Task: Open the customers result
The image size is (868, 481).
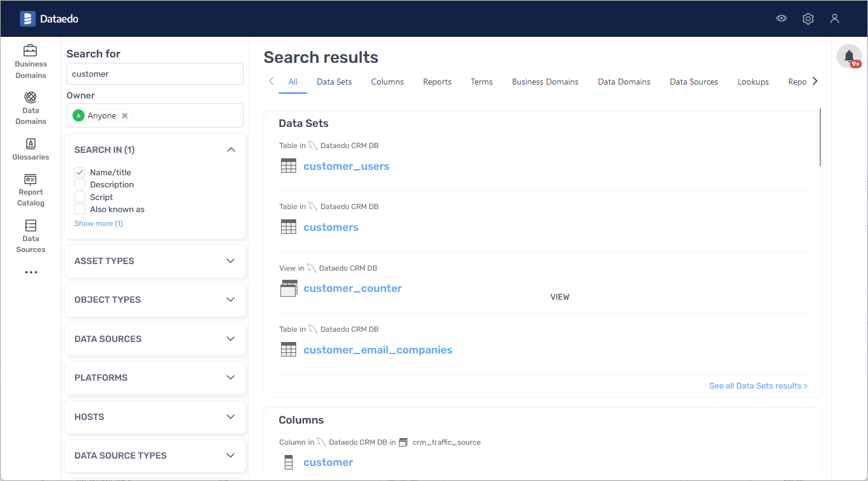Action: [331, 227]
